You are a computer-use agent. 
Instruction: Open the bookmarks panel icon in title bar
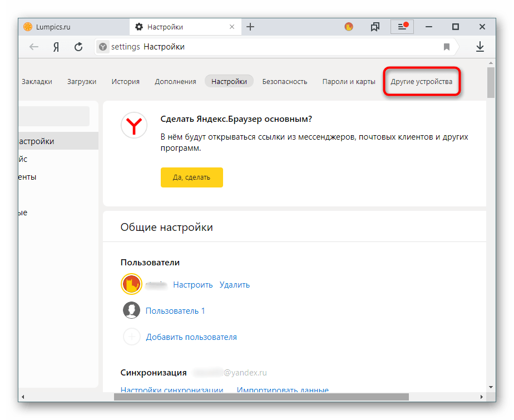click(x=375, y=27)
